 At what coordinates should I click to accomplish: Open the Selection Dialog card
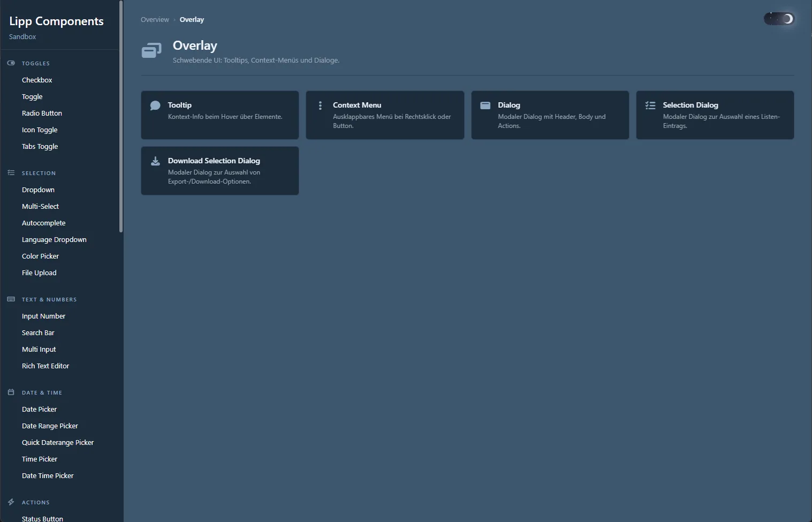[715, 115]
